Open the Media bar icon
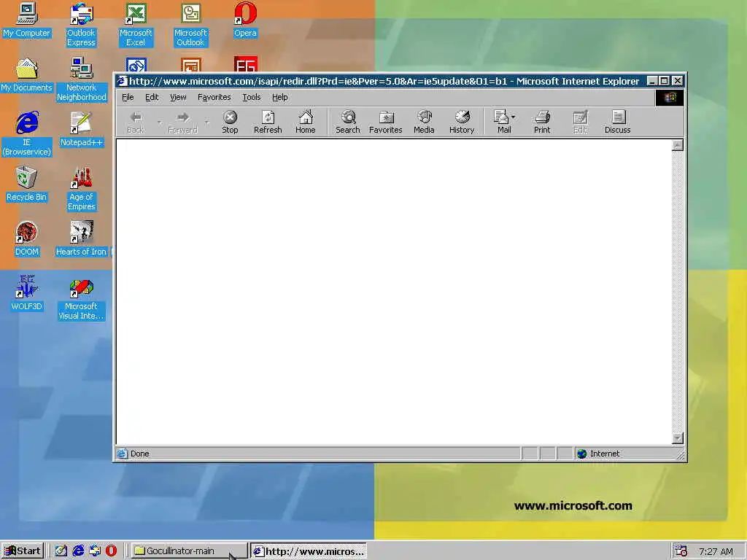The height and width of the screenshot is (560, 747). pyautogui.click(x=424, y=122)
